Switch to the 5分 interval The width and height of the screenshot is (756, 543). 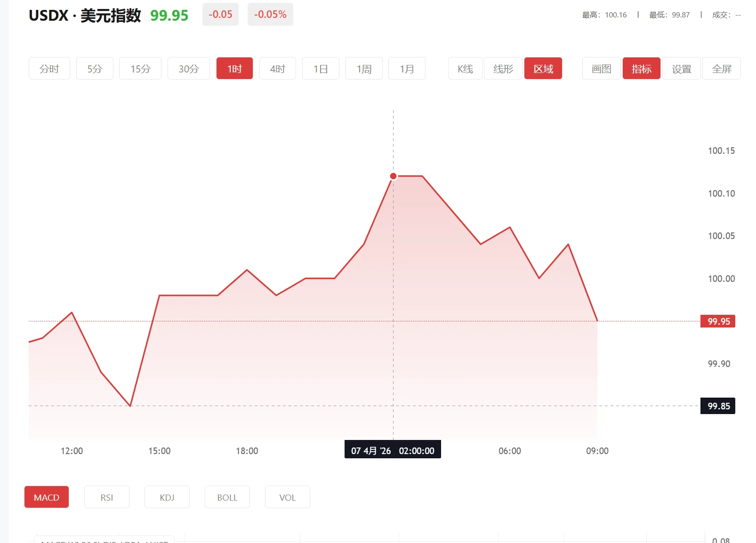click(x=95, y=69)
